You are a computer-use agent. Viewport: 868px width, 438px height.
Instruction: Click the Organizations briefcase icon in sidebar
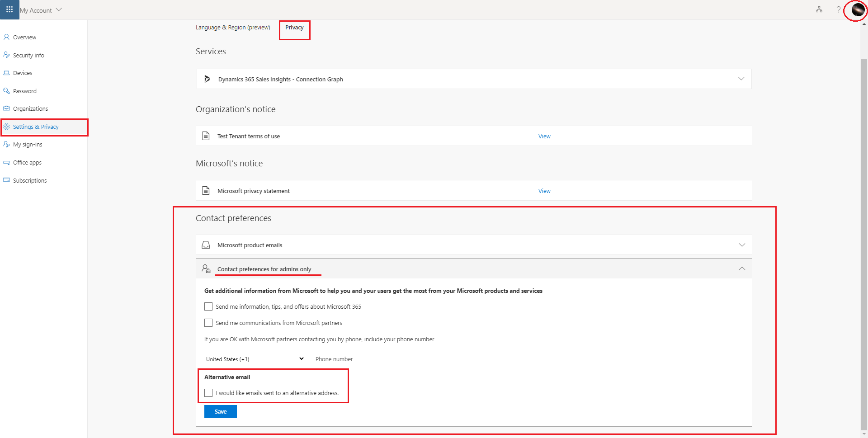[x=6, y=108]
